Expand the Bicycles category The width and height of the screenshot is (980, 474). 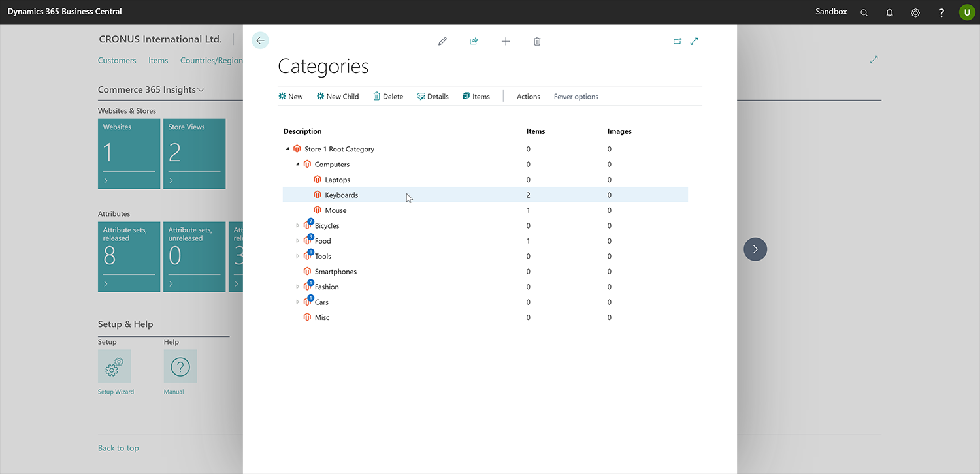[298, 226]
